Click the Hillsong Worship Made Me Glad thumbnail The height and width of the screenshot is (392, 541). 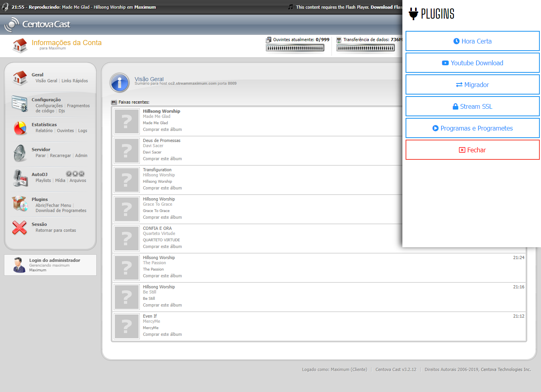tap(127, 121)
